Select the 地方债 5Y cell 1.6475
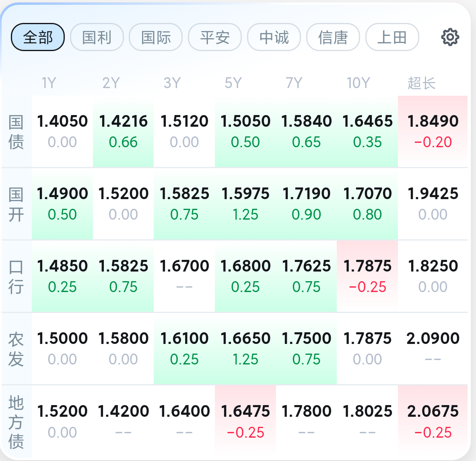The height and width of the screenshot is (461, 476). coord(245,421)
